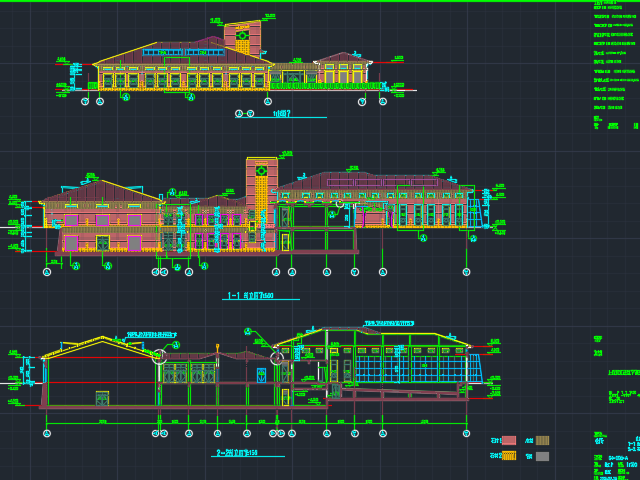Viewport: 640px width, 480px height.
Task: Click the top elevation drawing title label
Action: point(280,114)
